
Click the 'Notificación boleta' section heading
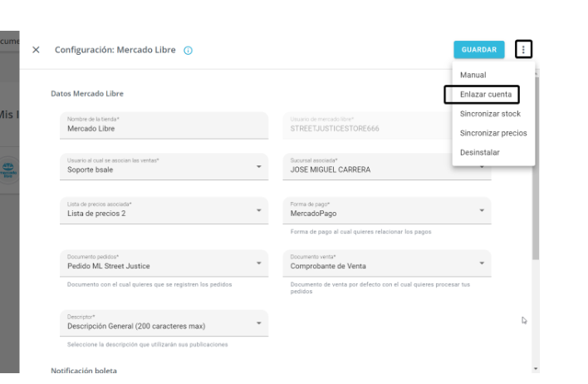tap(84, 371)
